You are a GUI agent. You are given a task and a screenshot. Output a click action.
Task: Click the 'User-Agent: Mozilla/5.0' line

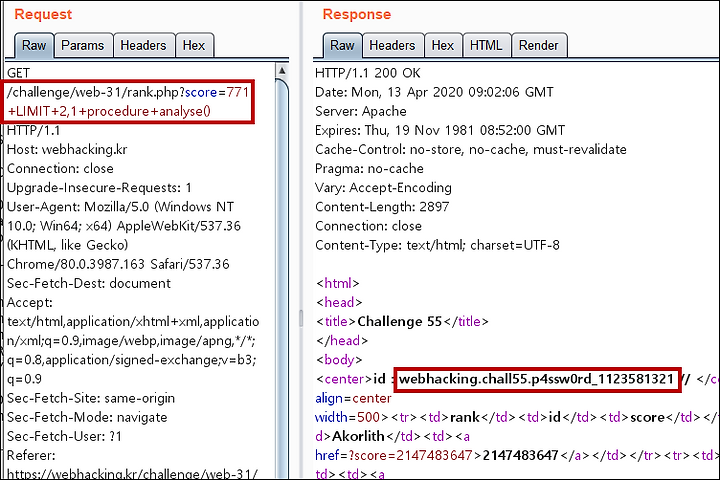point(120,207)
